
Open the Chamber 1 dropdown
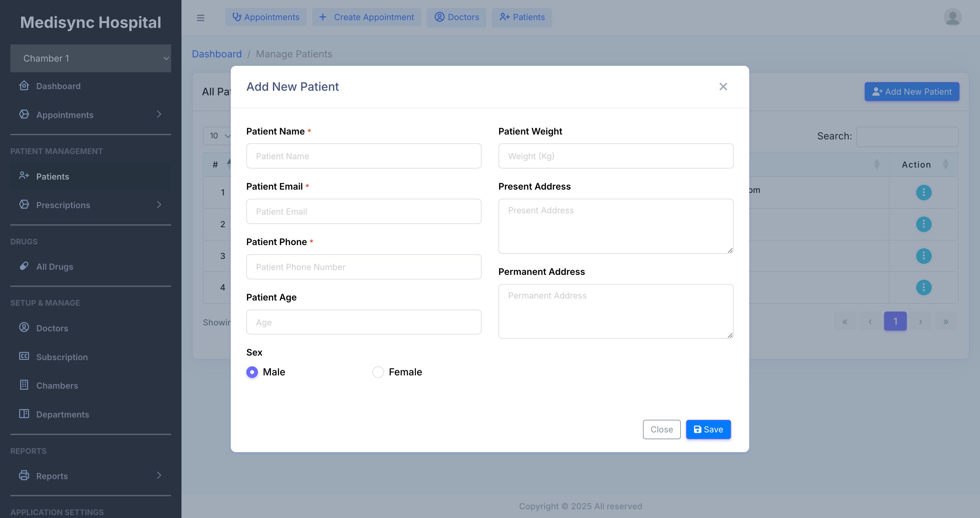point(90,58)
